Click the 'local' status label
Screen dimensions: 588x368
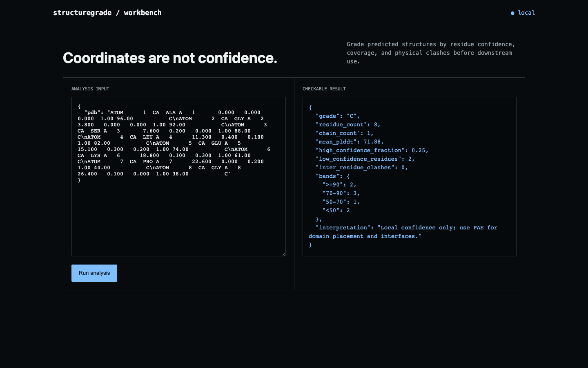pos(526,13)
